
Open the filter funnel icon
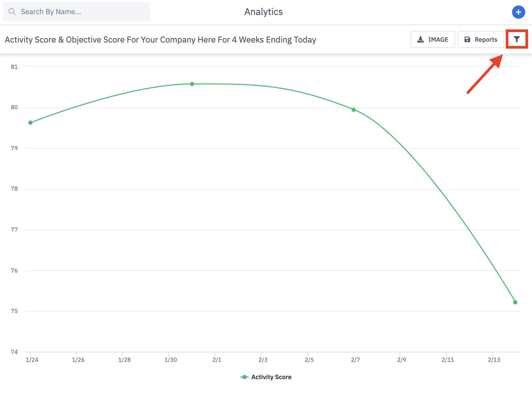pos(517,39)
